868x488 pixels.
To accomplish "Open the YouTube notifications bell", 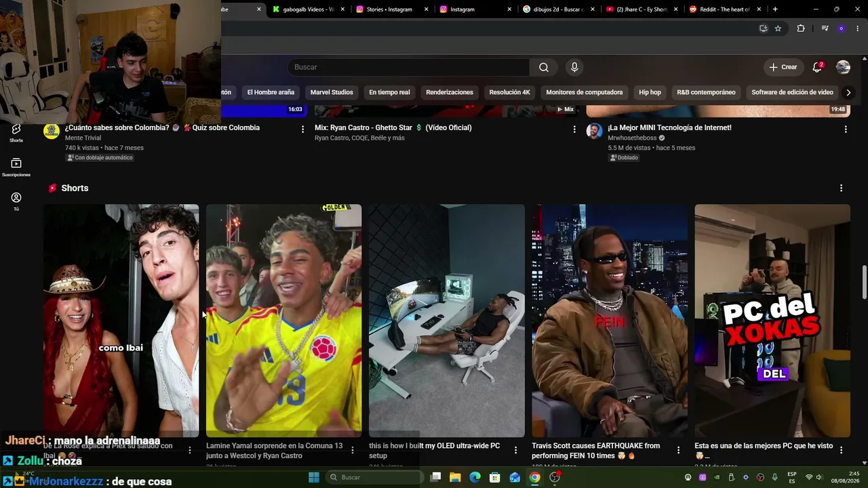I will [x=817, y=67].
